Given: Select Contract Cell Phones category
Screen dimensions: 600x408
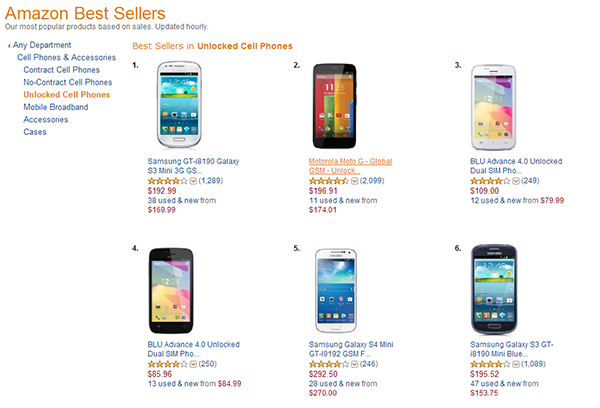Looking at the screenshot, I should (x=63, y=70).
